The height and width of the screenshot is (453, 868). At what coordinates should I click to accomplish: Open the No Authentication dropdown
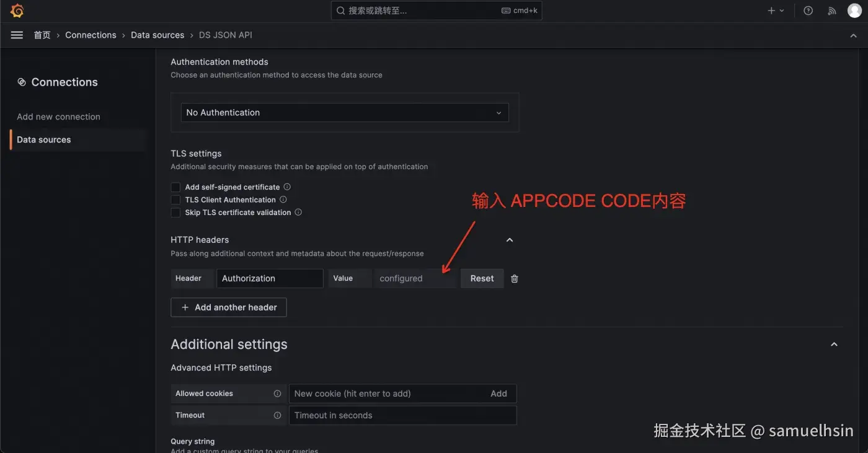(x=345, y=112)
